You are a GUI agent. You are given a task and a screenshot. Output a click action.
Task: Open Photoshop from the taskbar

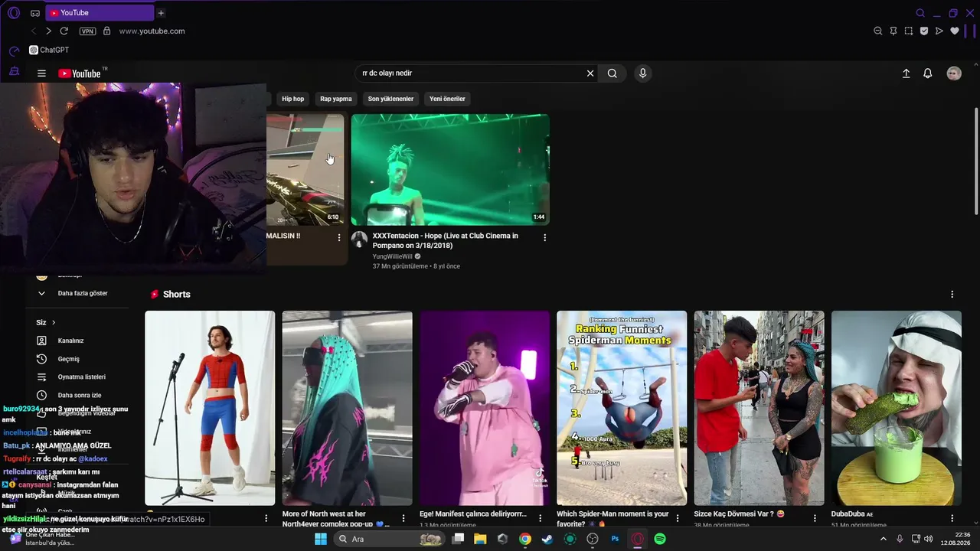[x=615, y=539]
